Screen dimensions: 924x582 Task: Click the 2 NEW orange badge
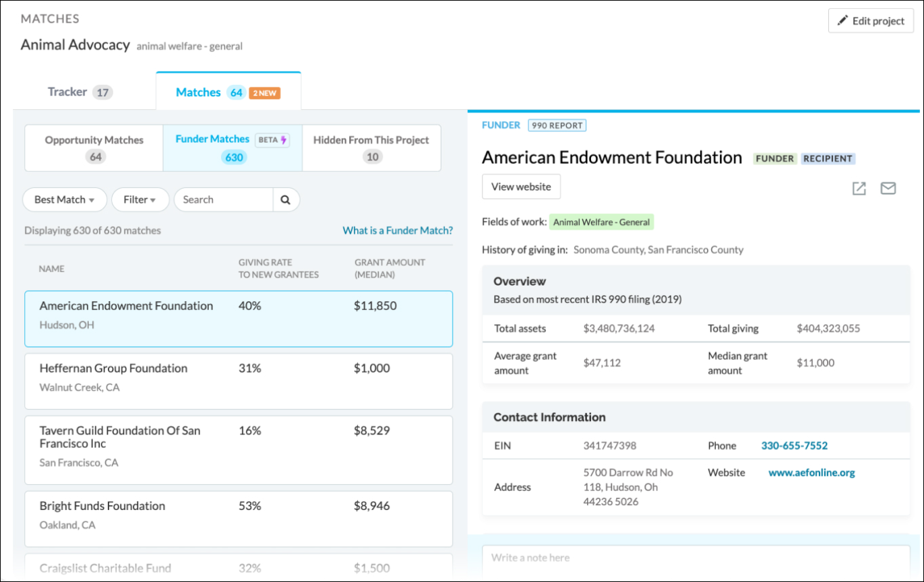[265, 93]
